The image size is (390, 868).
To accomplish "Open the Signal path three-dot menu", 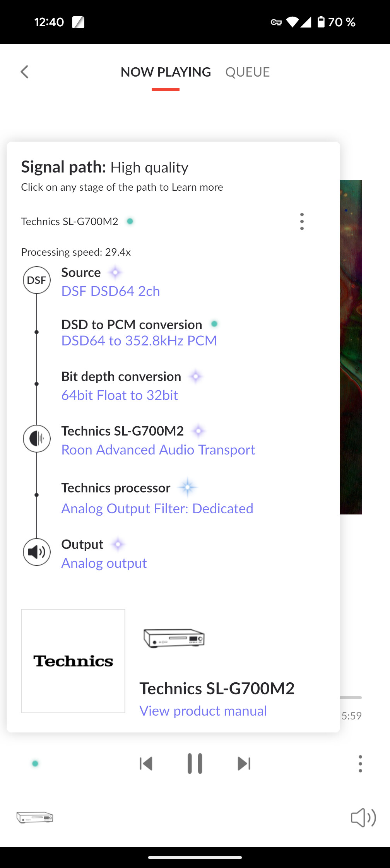I will coord(302,221).
